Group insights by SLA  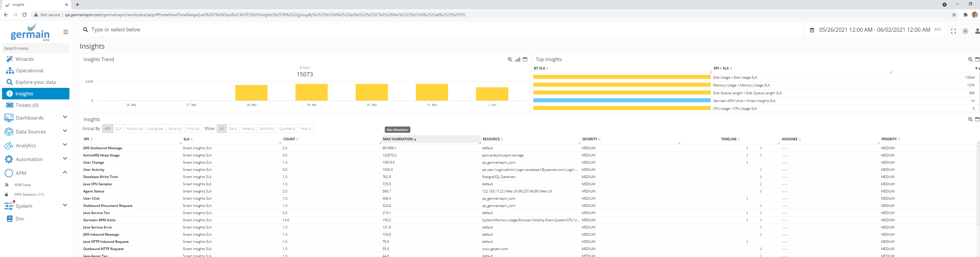click(x=119, y=129)
